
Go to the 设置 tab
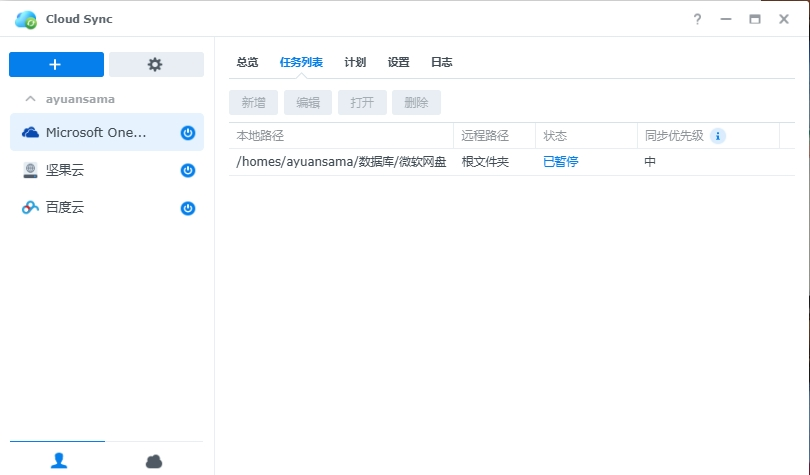pos(398,62)
